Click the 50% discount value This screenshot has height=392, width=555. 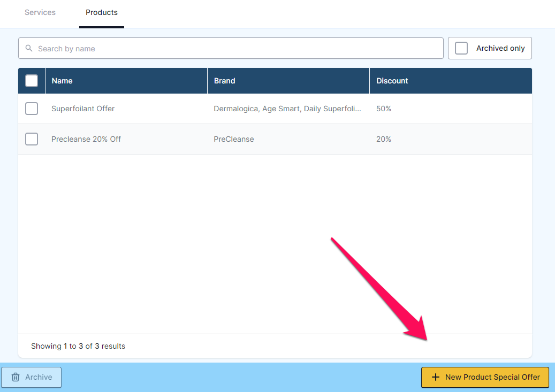point(384,109)
